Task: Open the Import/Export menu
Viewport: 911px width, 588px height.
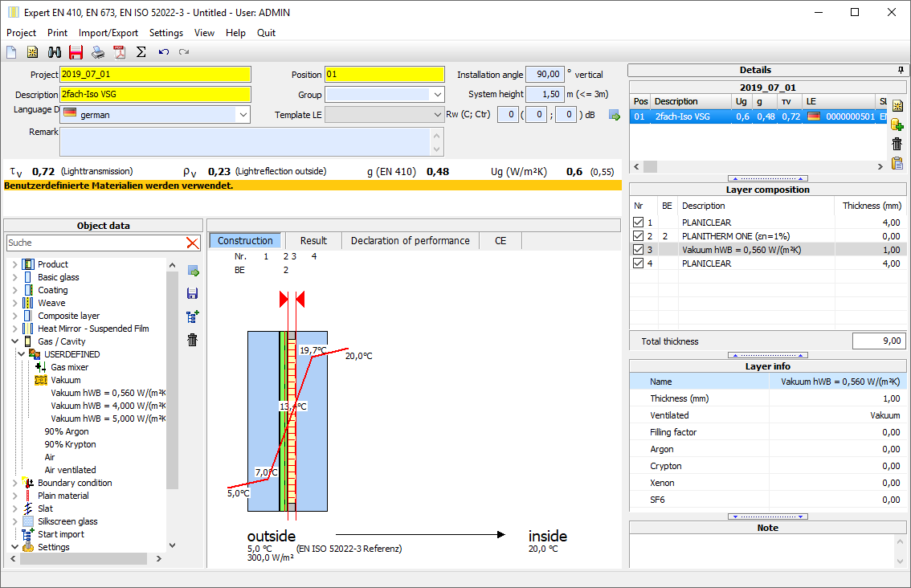Action: 108,33
